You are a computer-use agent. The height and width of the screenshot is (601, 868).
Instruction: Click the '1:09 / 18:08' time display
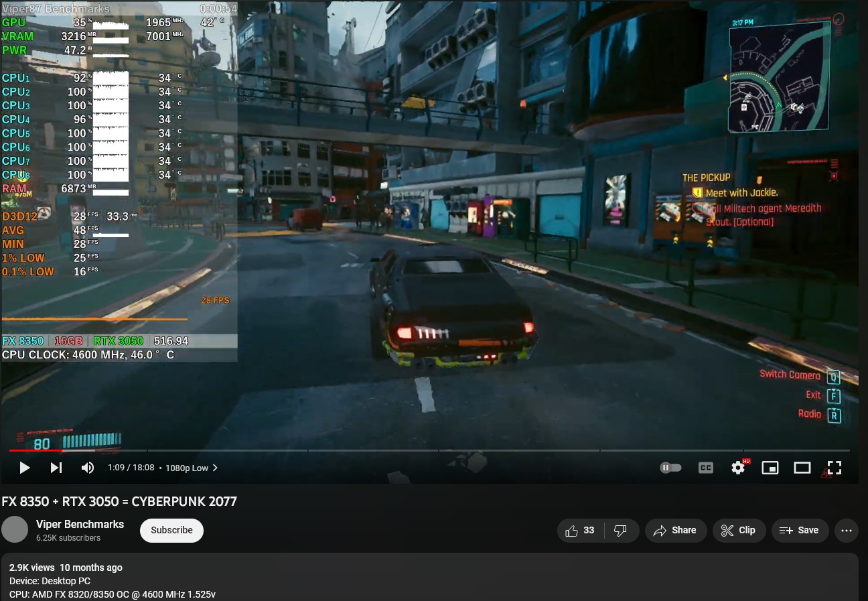point(131,468)
